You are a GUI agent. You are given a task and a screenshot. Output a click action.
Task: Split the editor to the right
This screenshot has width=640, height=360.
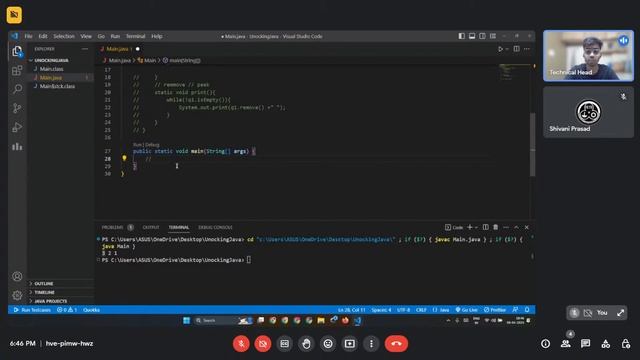pos(516,49)
